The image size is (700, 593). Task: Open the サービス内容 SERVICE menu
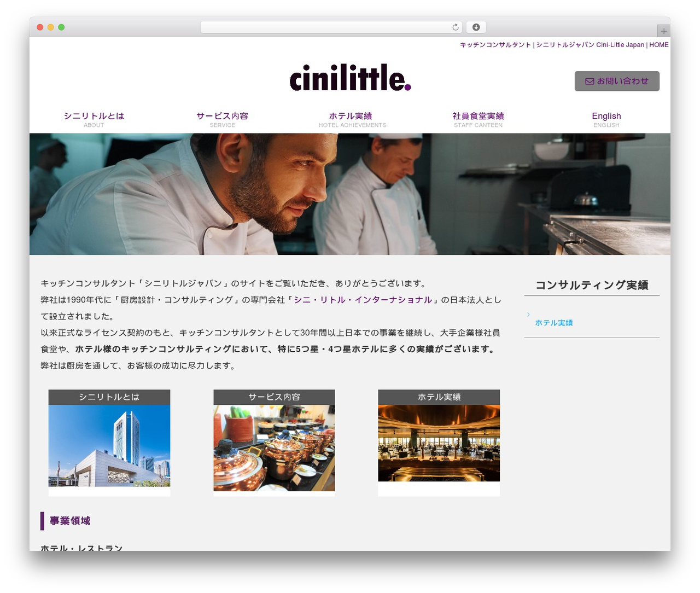pyautogui.click(x=223, y=120)
